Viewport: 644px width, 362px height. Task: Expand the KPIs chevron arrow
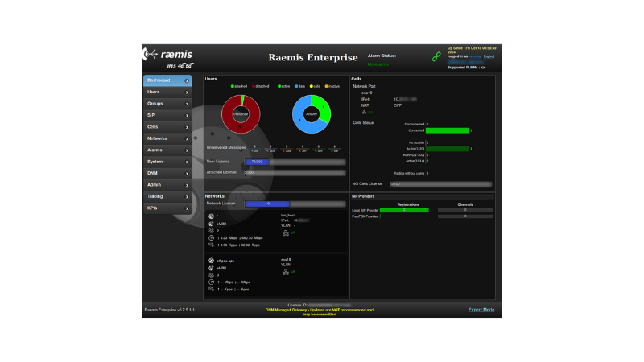point(187,208)
